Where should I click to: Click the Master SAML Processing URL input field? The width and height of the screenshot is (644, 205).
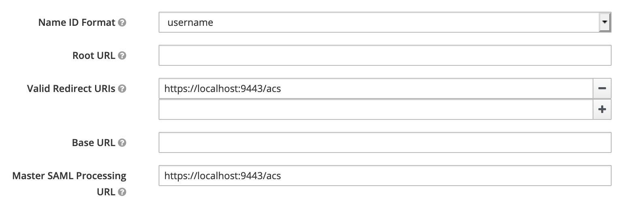pos(385,176)
